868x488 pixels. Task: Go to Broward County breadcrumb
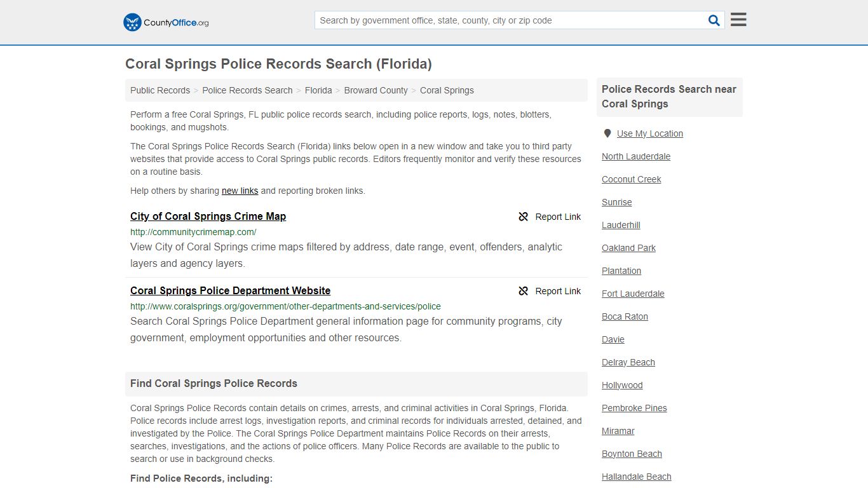point(376,90)
